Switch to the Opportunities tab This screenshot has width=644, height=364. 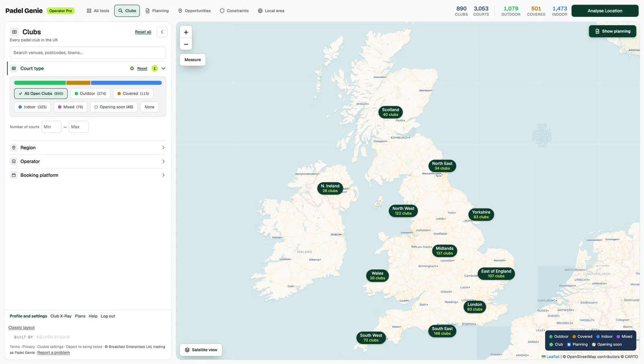pos(194,11)
